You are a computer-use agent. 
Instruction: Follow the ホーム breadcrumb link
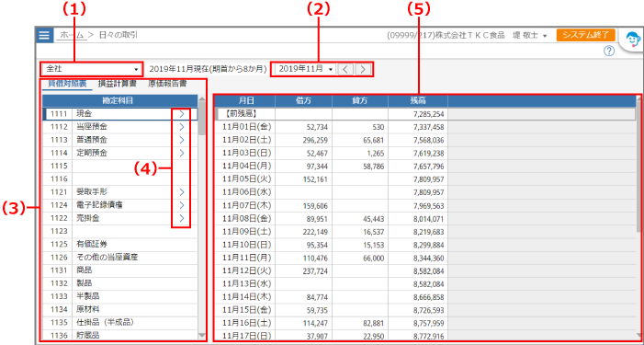point(73,35)
